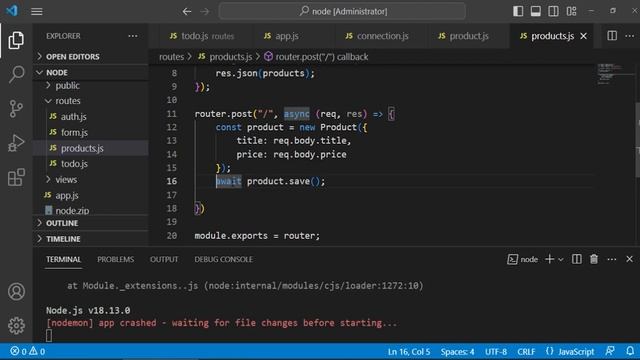Split the terminal pane
The image size is (640, 360).
pyautogui.click(x=576, y=259)
